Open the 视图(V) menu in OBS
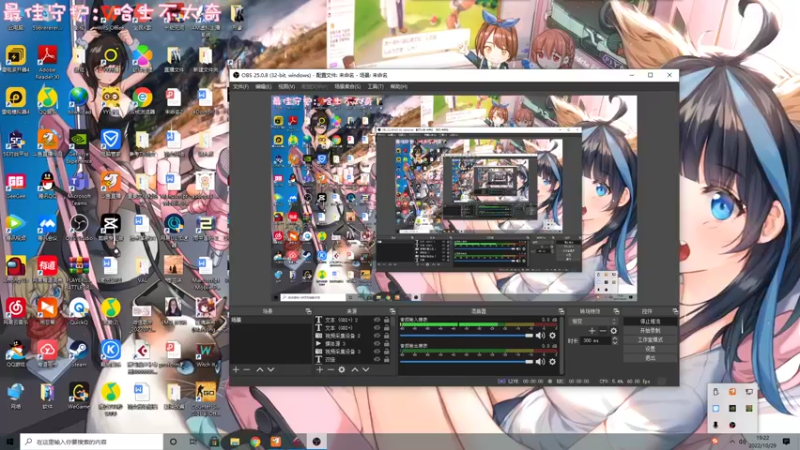Image resolution: width=800 pixels, height=450 pixels. click(x=286, y=87)
